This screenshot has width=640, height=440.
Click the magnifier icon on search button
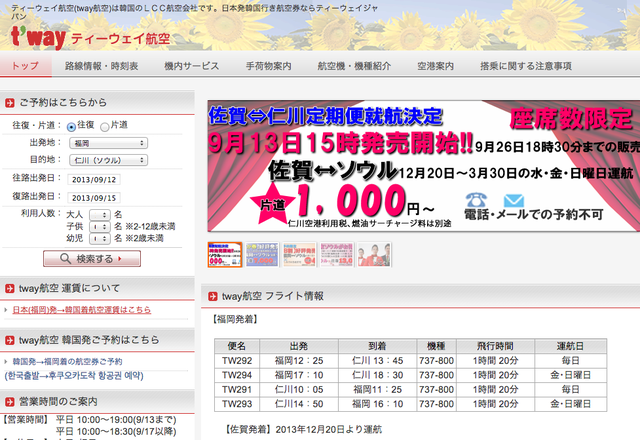(x=65, y=258)
